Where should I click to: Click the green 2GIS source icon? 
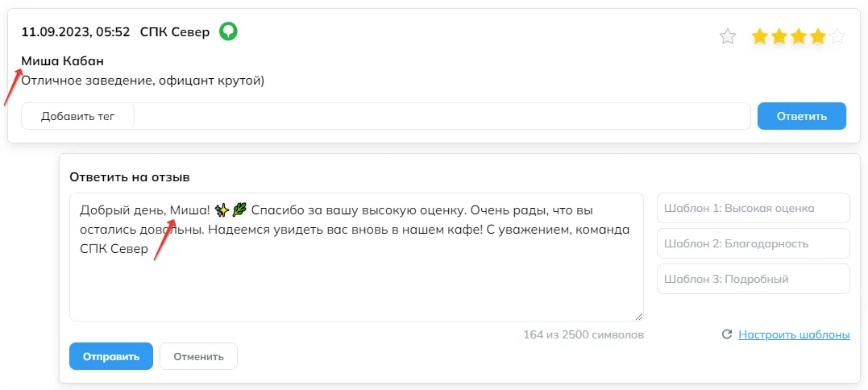[x=228, y=31]
